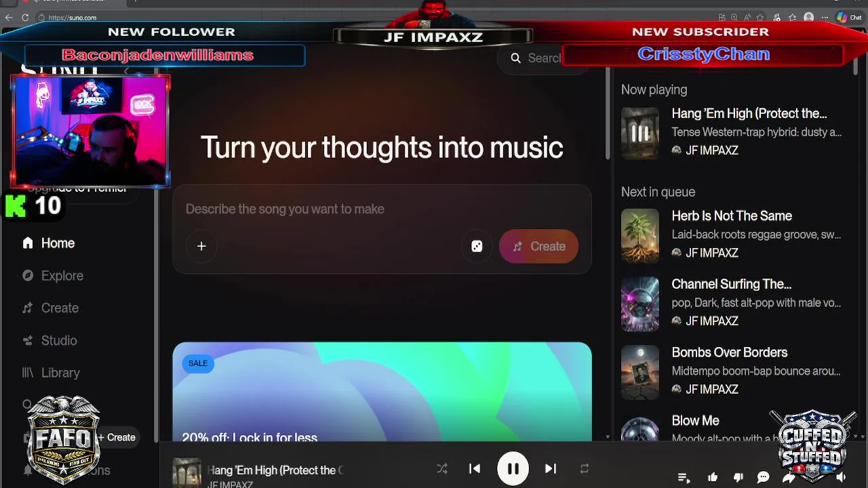Click the SALE promo banner
Screen dimensions: 868x488
[382, 392]
